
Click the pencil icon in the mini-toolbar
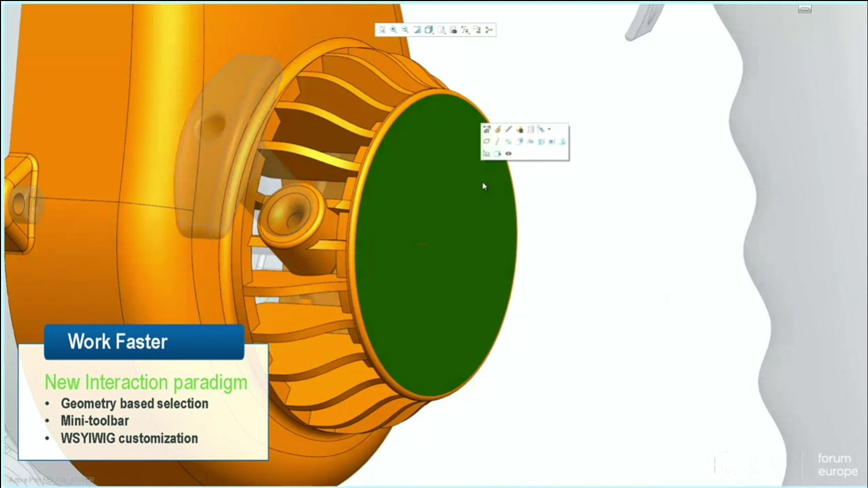[x=508, y=129]
